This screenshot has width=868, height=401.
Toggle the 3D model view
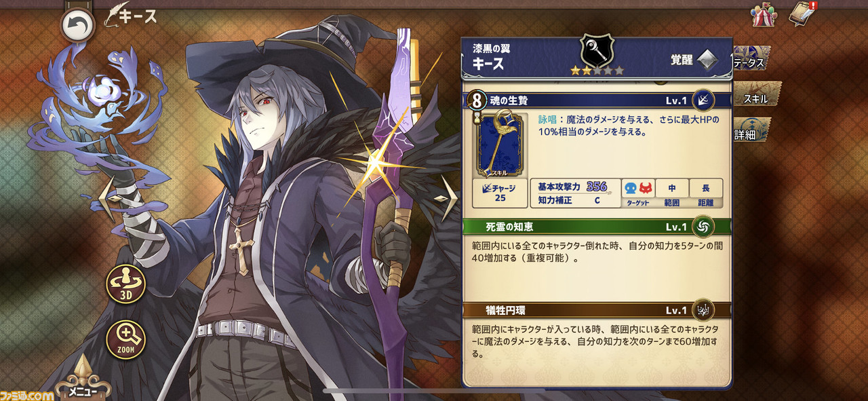click(x=125, y=284)
